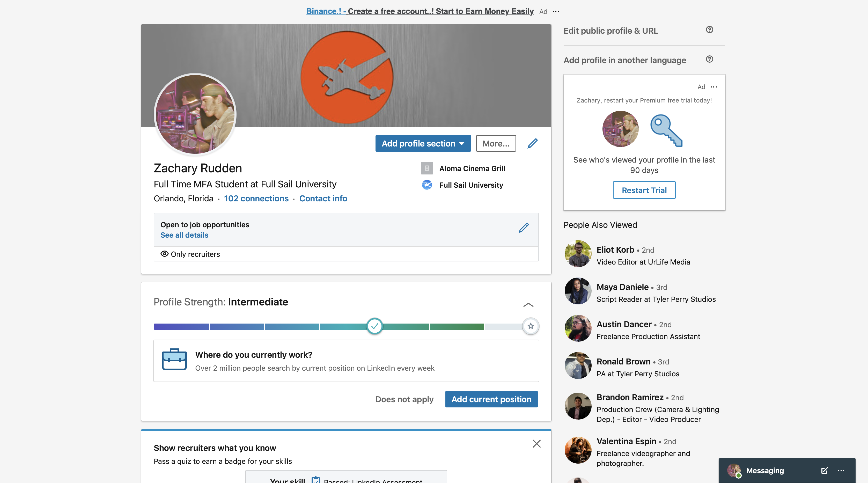868x483 pixels.
Task: Open three-dot menu next to Binance ad
Action: [556, 11]
